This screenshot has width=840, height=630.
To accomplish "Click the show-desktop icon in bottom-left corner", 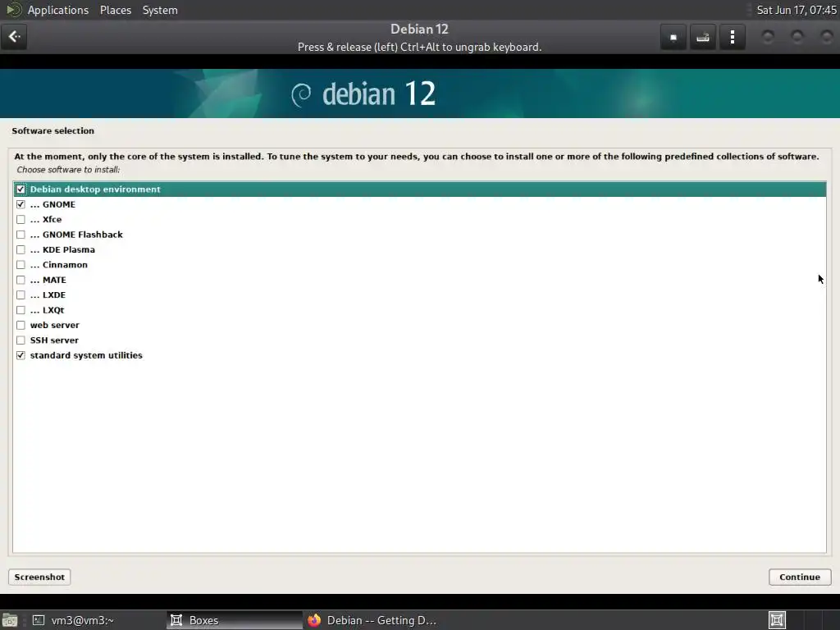I will 10,620.
